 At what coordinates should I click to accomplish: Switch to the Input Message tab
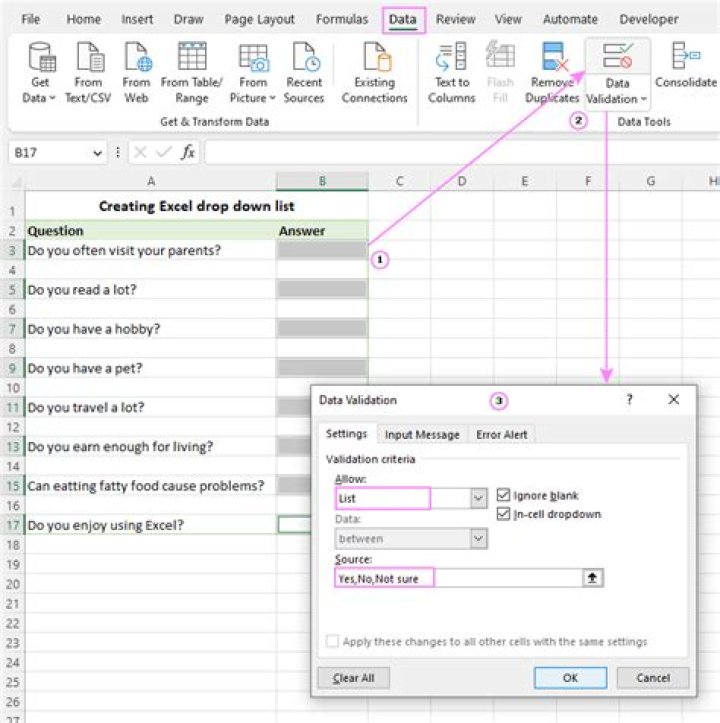(422, 435)
